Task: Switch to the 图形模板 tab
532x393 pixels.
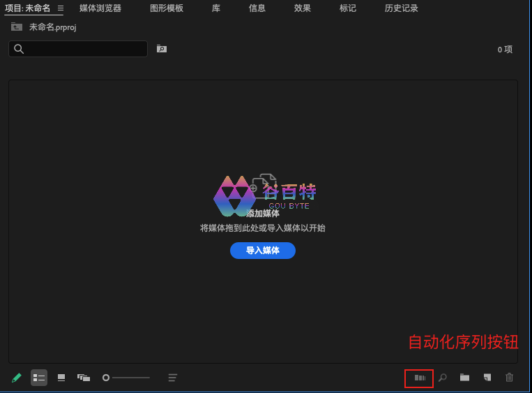Action: pyautogui.click(x=167, y=8)
